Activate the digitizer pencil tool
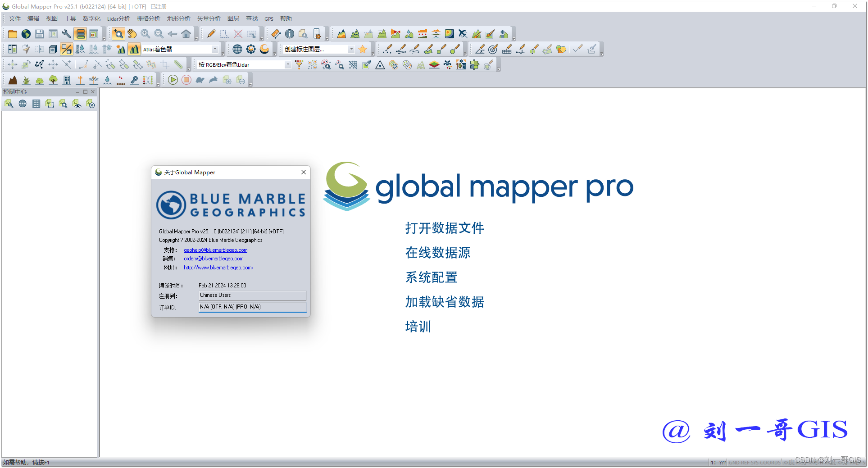868x468 pixels. click(211, 34)
